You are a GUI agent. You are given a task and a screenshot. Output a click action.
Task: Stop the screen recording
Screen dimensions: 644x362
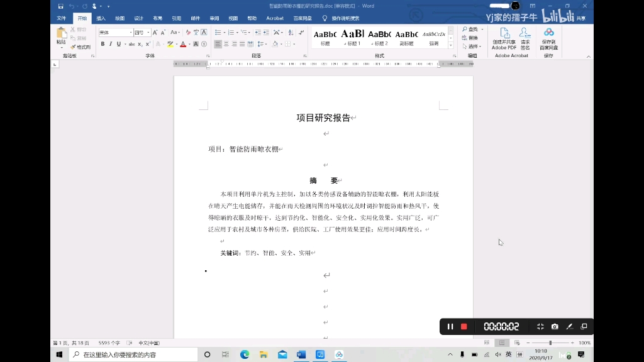[x=464, y=327]
